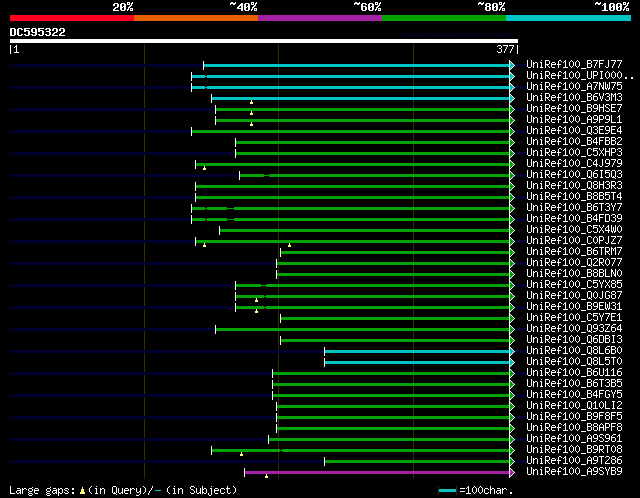Screen dimensions: 640x498
Task: Select the UniRef100_Q10LI2 label
Action: pos(574,406)
